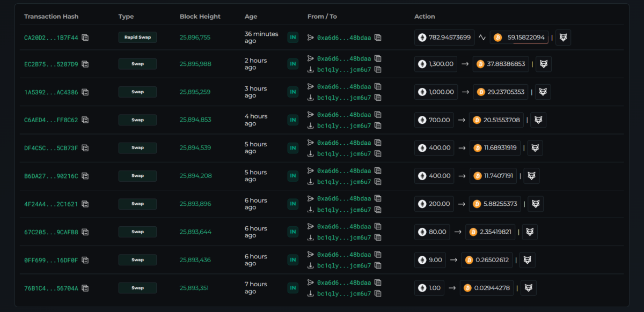Screen dimensions: 644x312
Task: Click the Age column header
Action: 250,16
